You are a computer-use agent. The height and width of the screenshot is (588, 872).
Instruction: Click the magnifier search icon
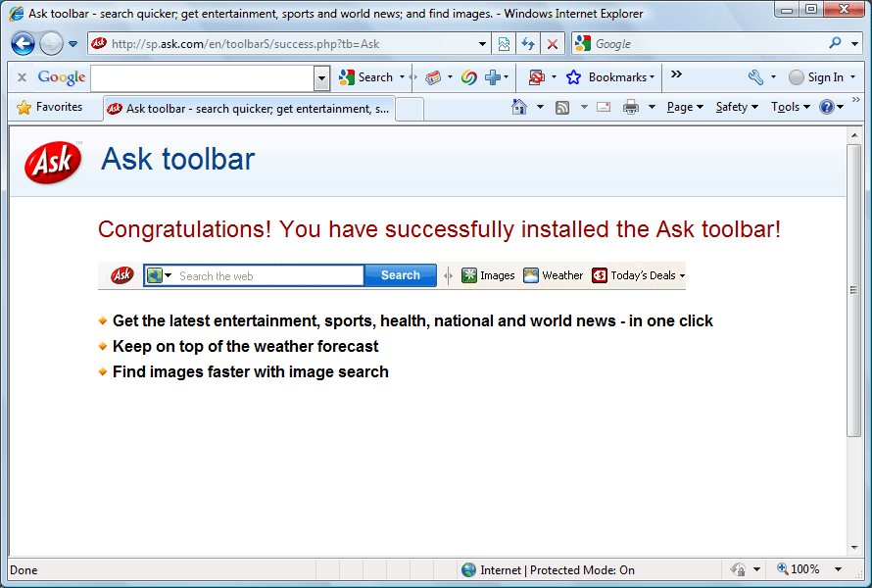coord(836,43)
